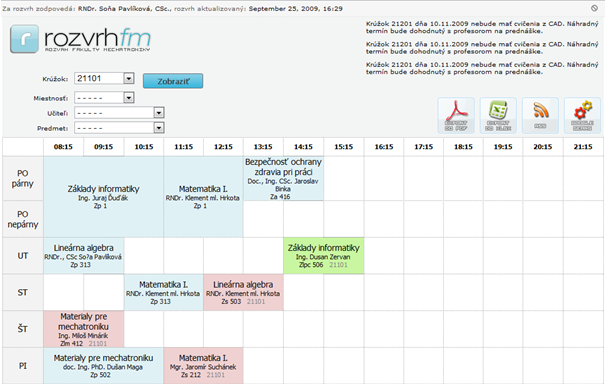606x384 pixels.
Task: Click the ŠT row label
Action: tap(23, 329)
